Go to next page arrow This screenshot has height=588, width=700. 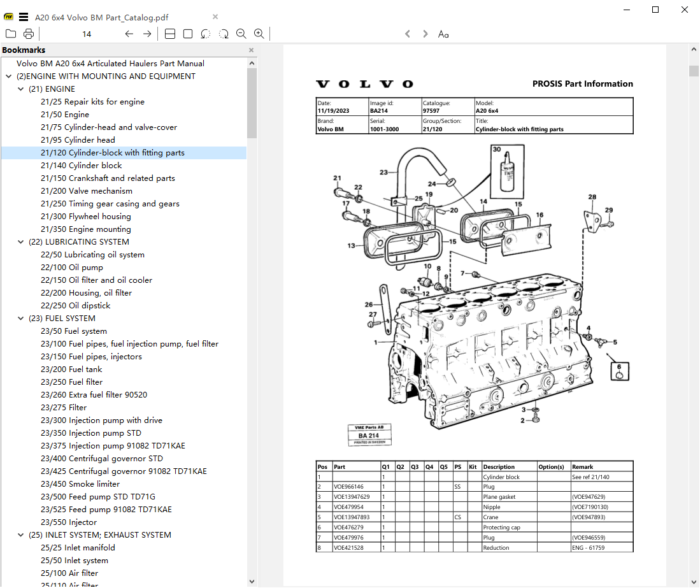(147, 34)
